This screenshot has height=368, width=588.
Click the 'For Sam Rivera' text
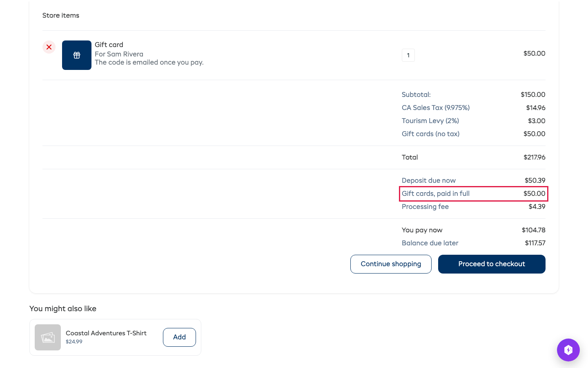(x=119, y=54)
